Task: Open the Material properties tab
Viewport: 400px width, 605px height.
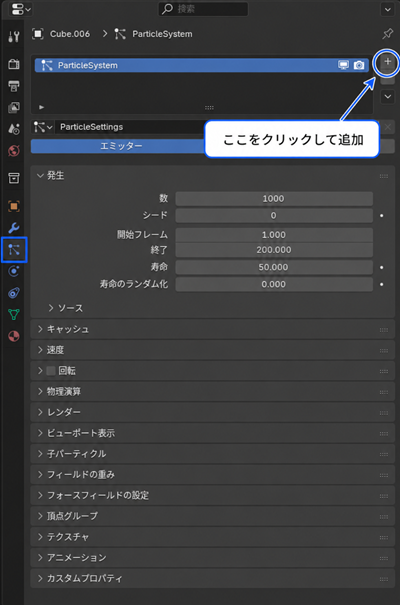Action: pos(14,336)
